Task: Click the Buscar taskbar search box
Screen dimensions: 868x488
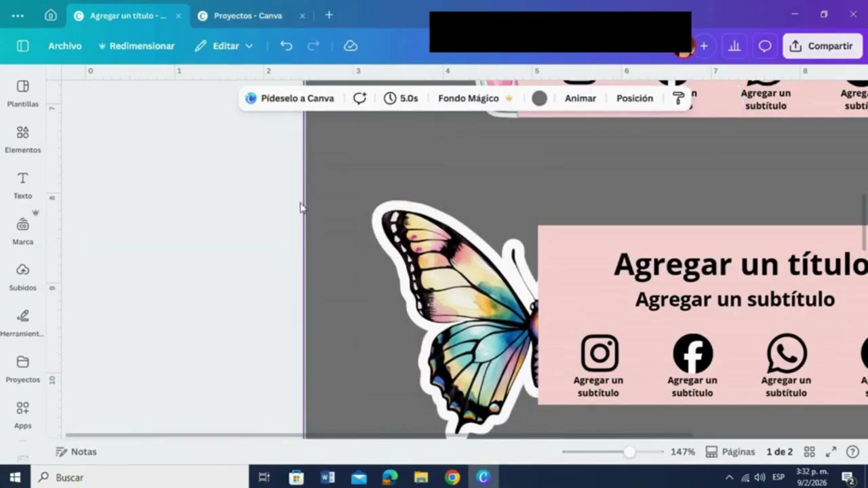Action: (139, 477)
